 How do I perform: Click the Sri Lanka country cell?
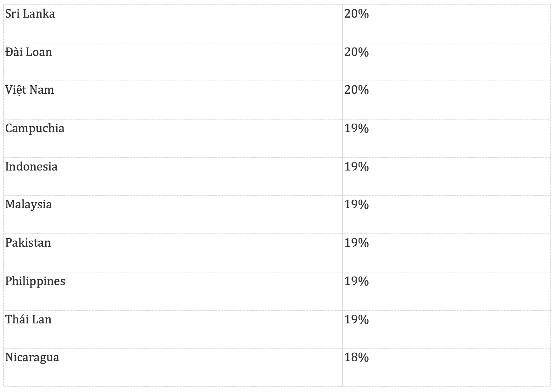(30, 14)
